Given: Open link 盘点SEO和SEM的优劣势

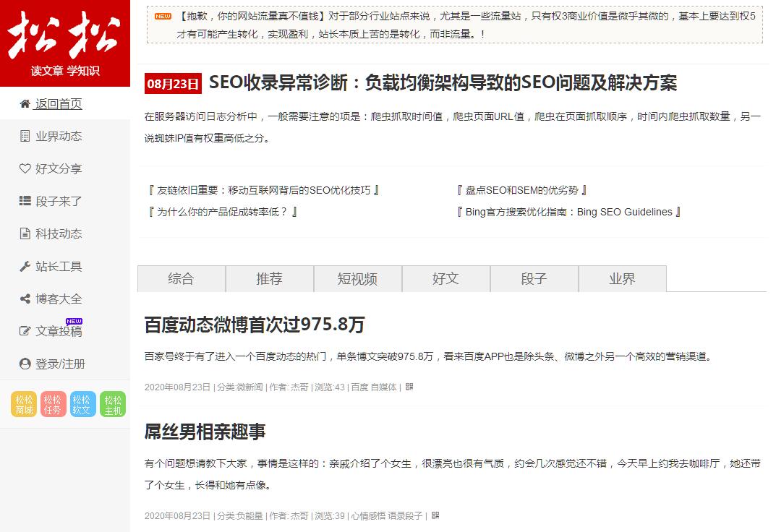Looking at the screenshot, I should 521,190.
